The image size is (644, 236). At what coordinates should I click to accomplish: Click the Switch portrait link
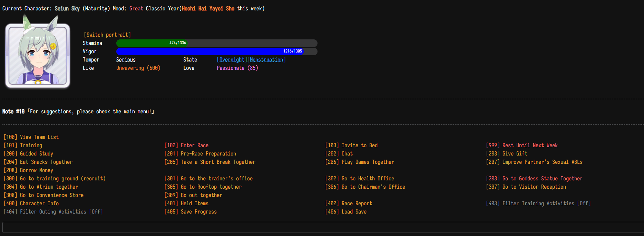pyautogui.click(x=107, y=35)
